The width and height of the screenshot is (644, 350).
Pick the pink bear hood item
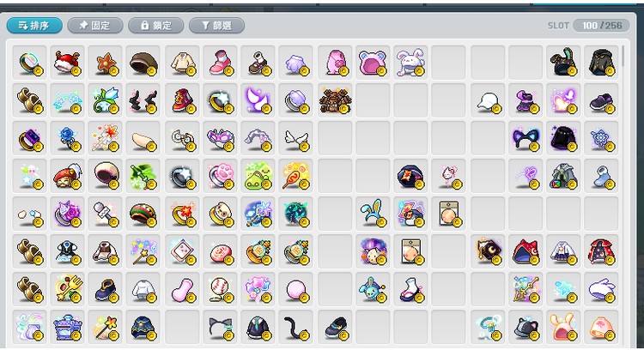373,63
